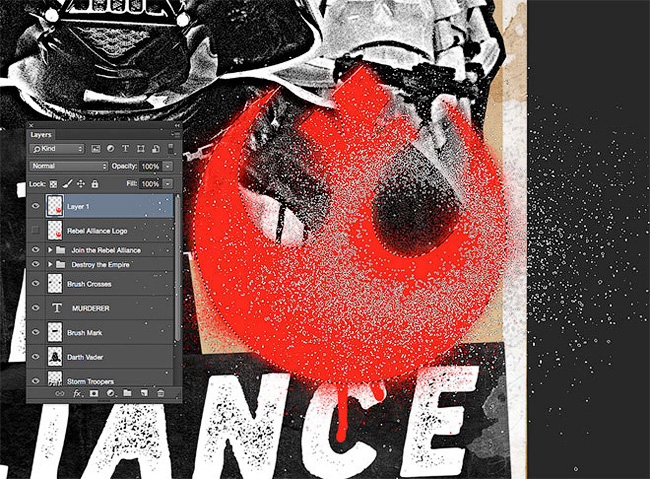Screen dimensions: 650x479
Task: Hide the Destroy the Empire group
Action: click(x=36, y=264)
